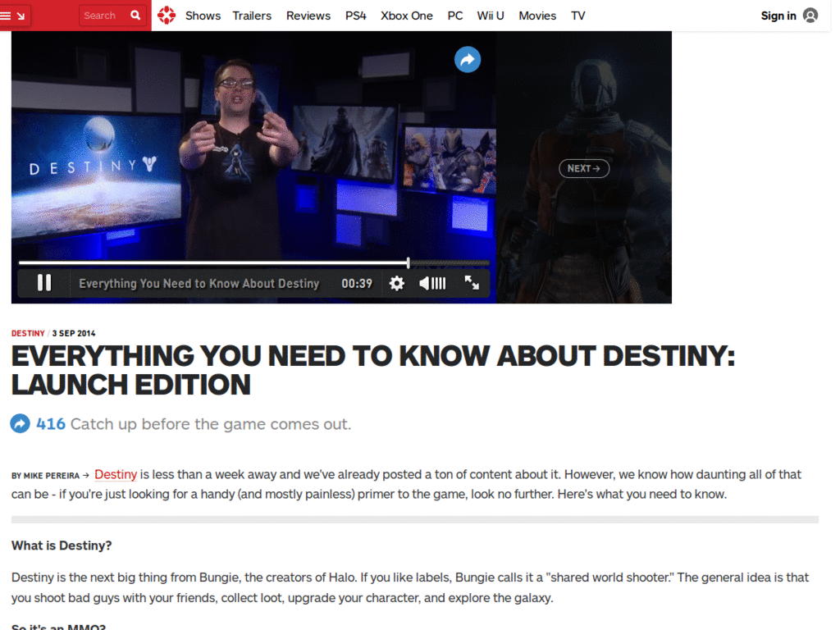
Task: Switch to the PS4 section
Action: [355, 15]
